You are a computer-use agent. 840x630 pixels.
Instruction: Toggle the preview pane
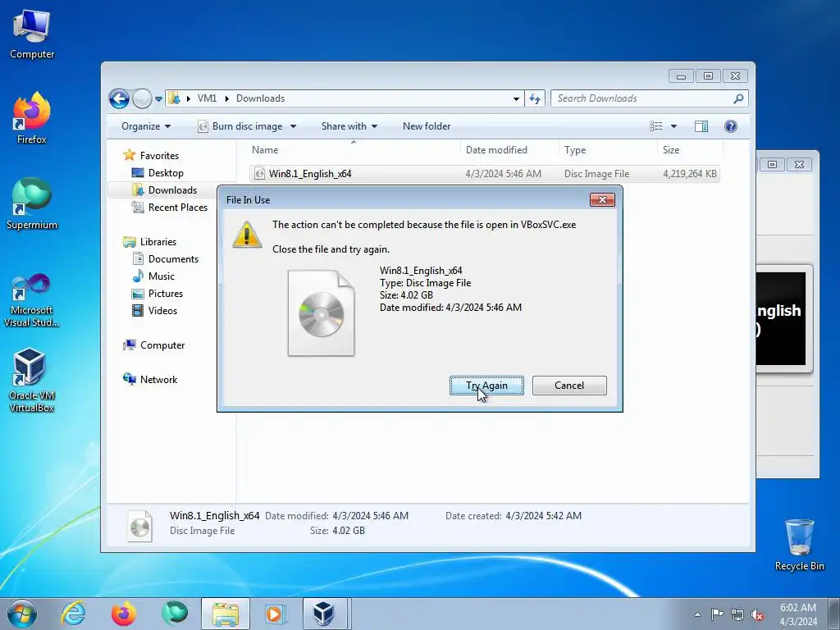coord(701,126)
